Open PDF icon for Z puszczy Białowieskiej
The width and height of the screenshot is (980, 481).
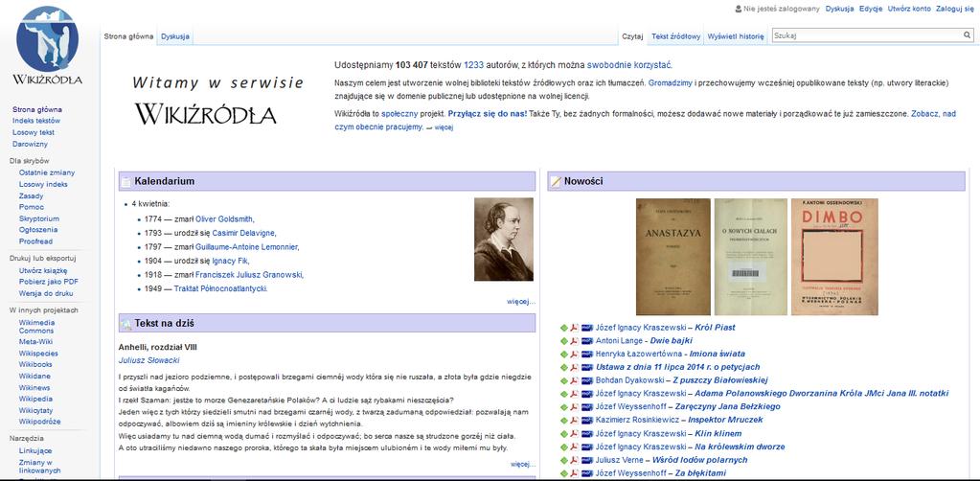click(x=575, y=380)
